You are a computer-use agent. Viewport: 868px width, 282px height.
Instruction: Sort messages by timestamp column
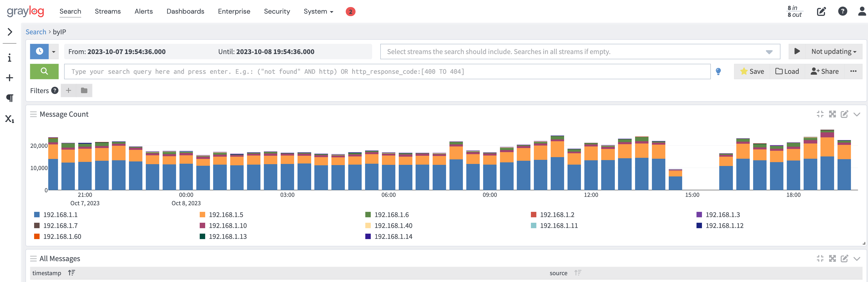71,273
